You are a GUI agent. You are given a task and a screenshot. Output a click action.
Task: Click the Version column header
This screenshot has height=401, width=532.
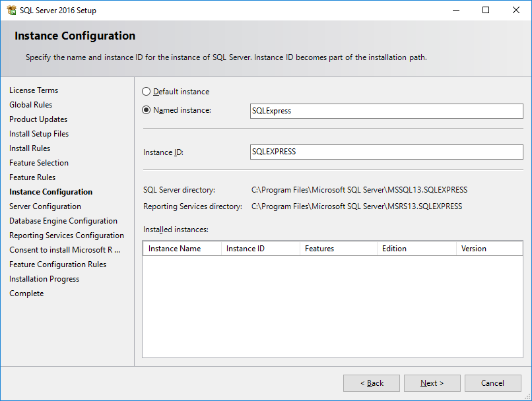click(488, 249)
